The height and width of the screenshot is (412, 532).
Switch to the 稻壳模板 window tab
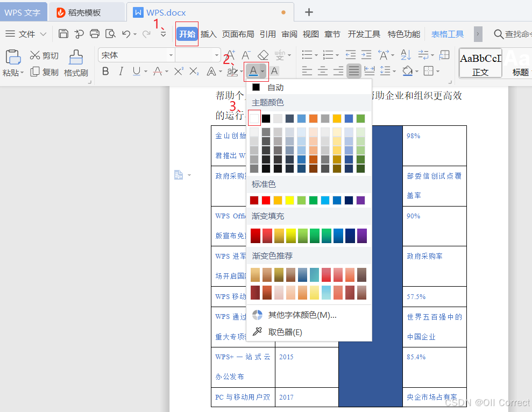coord(87,12)
